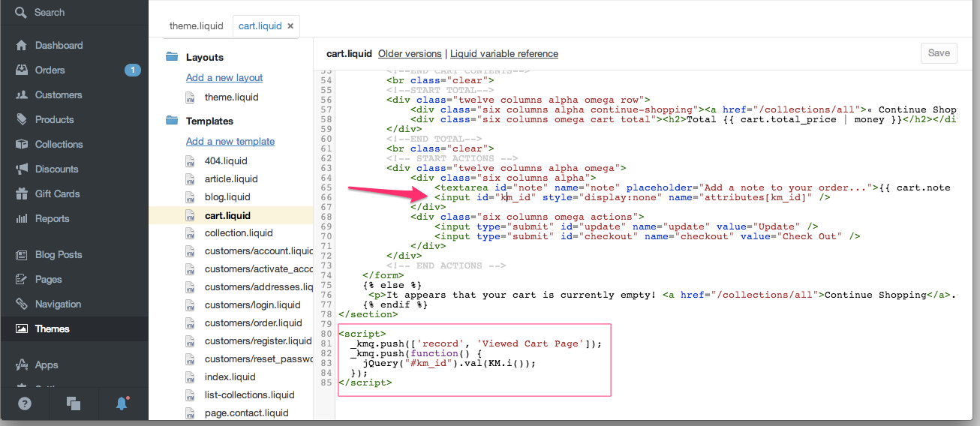980x426 pixels.
Task: Click the {% endif %} line in code
Action: point(395,304)
